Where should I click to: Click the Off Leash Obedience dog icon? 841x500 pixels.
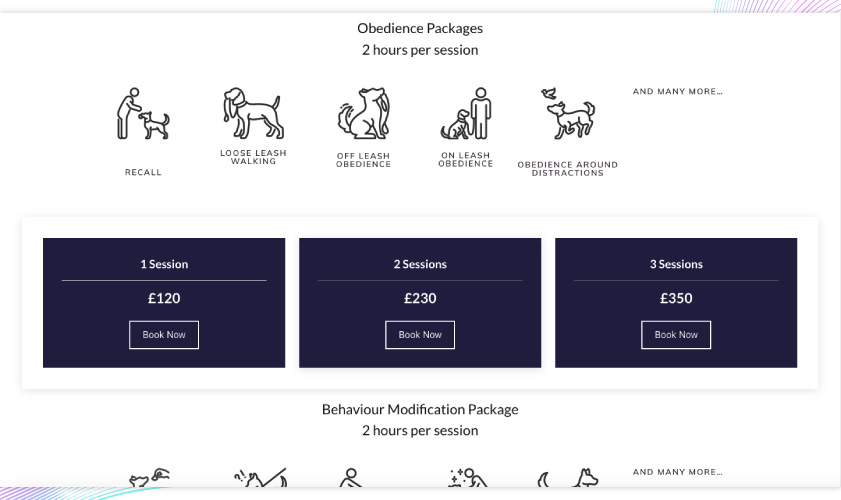click(x=364, y=114)
